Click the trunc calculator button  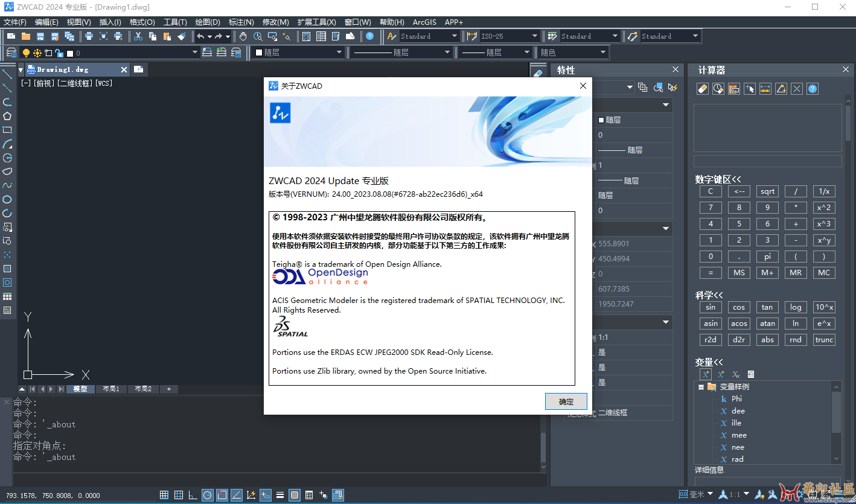click(x=824, y=340)
